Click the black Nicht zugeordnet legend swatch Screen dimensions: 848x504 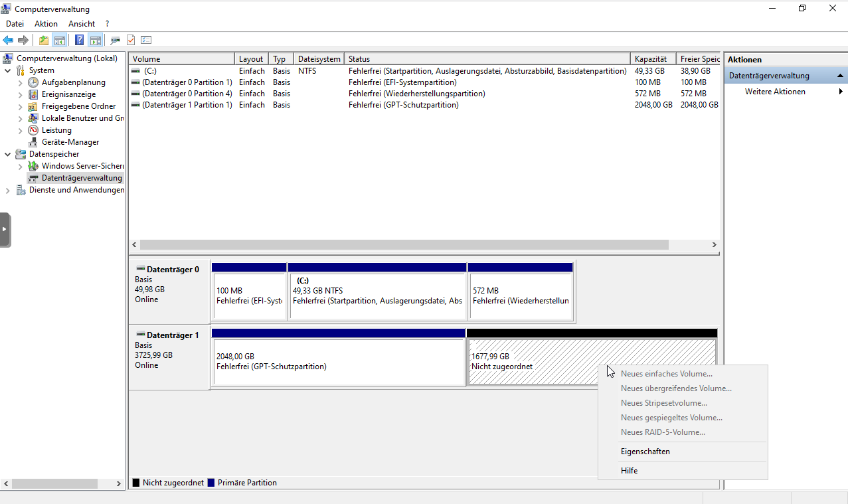136,483
